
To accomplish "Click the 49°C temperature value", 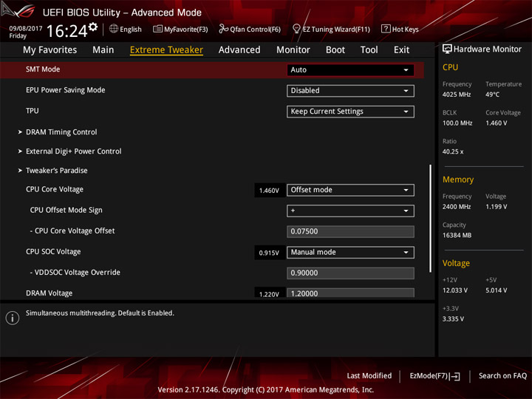I will [492, 95].
